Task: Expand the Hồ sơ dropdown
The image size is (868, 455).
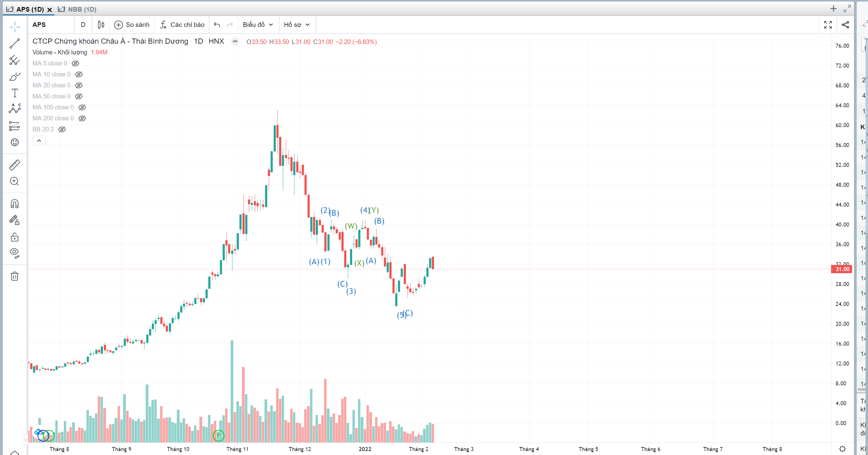Action: 297,25
